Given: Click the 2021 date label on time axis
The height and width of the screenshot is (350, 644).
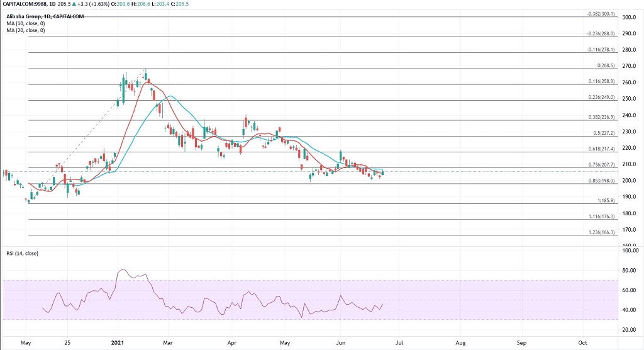Looking at the screenshot, I should pyautogui.click(x=118, y=342).
